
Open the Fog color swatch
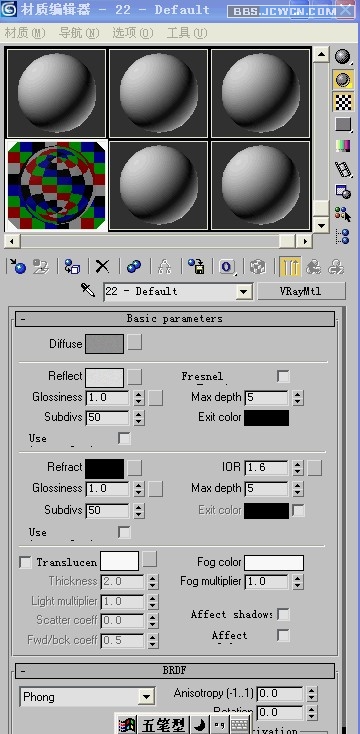pos(274,563)
